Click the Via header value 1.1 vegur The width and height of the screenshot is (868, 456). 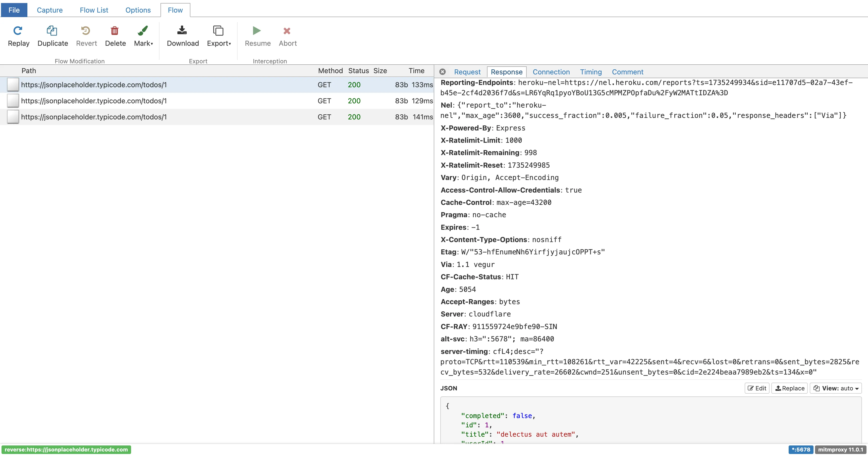click(x=475, y=265)
